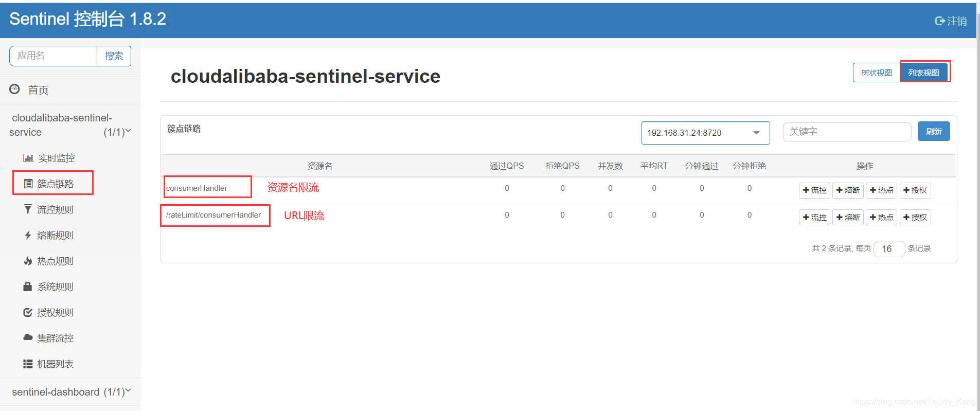Click the cloud icon for 集群流控
Screen dimensions: 980x411
tap(28, 337)
